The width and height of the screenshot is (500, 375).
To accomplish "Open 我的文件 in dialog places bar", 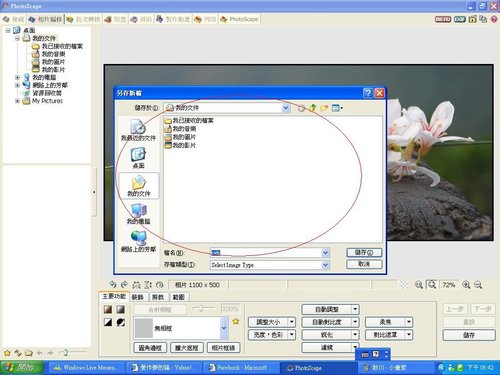I will [139, 186].
